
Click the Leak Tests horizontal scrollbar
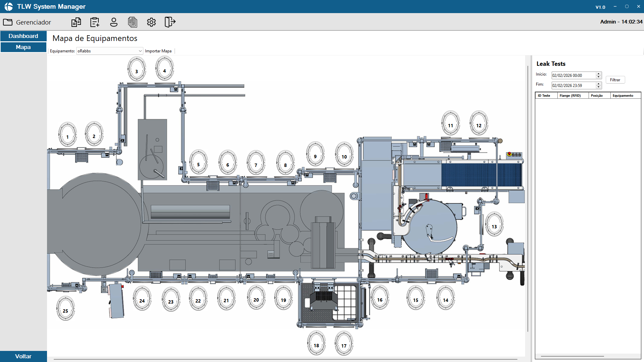[x=572, y=356]
